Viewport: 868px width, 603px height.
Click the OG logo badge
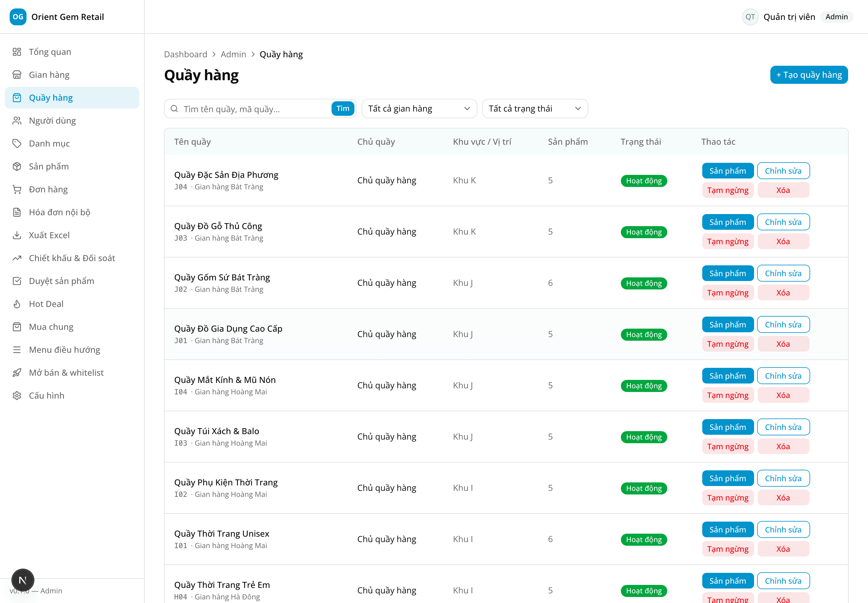(x=18, y=17)
